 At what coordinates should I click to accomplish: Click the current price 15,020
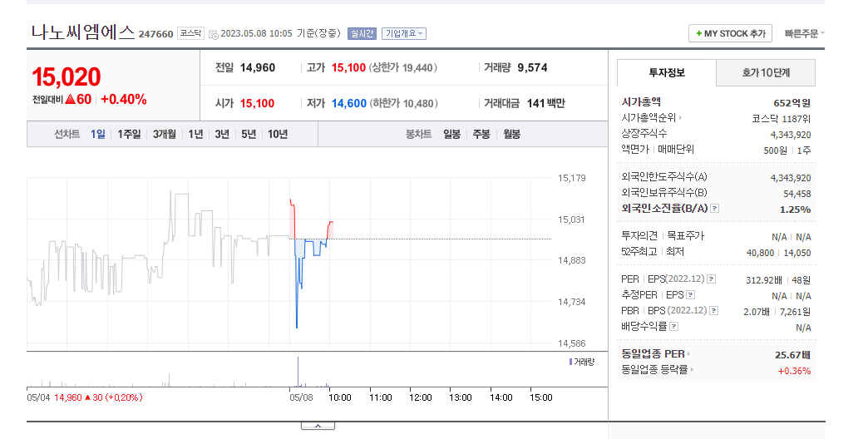pyautogui.click(x=67, y=77)
